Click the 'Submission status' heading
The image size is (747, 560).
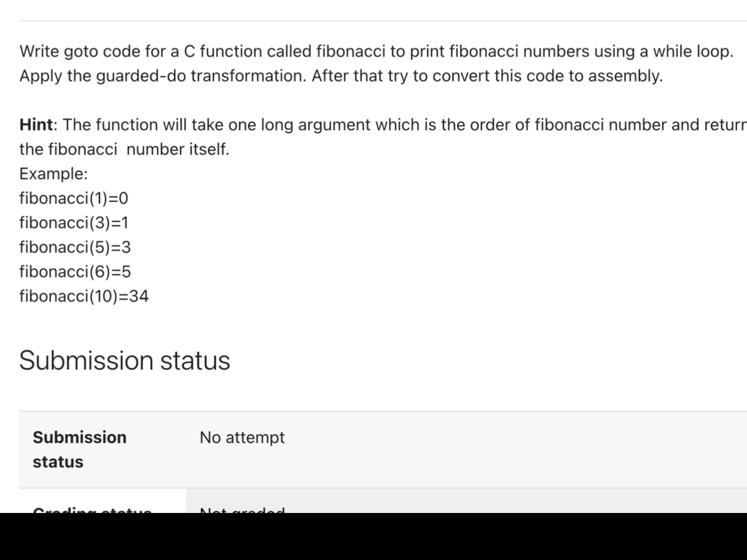point(124,361)
